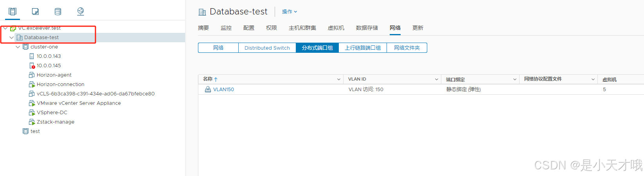Click the VM icon beside Zstack-manage
The image size is (644, 176).
coord(32,122)
